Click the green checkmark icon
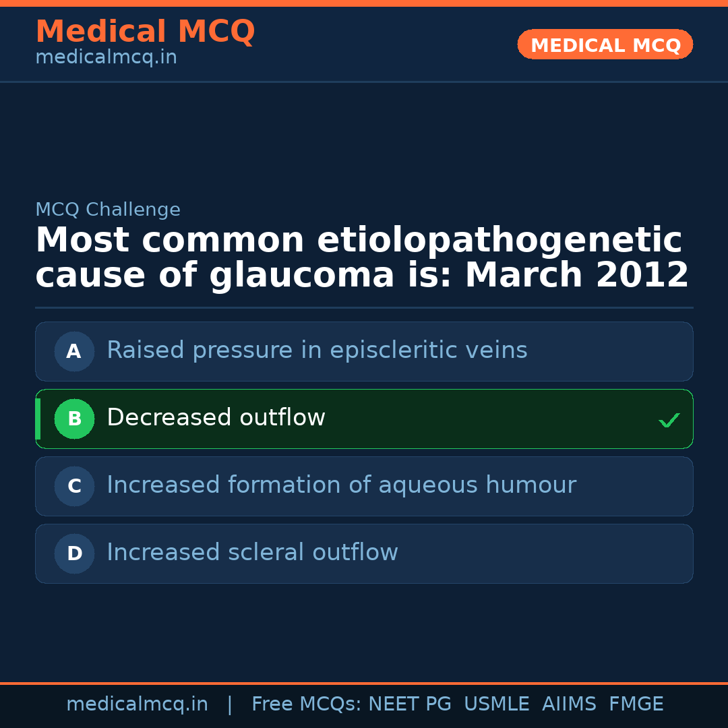 tap(669, 420)
